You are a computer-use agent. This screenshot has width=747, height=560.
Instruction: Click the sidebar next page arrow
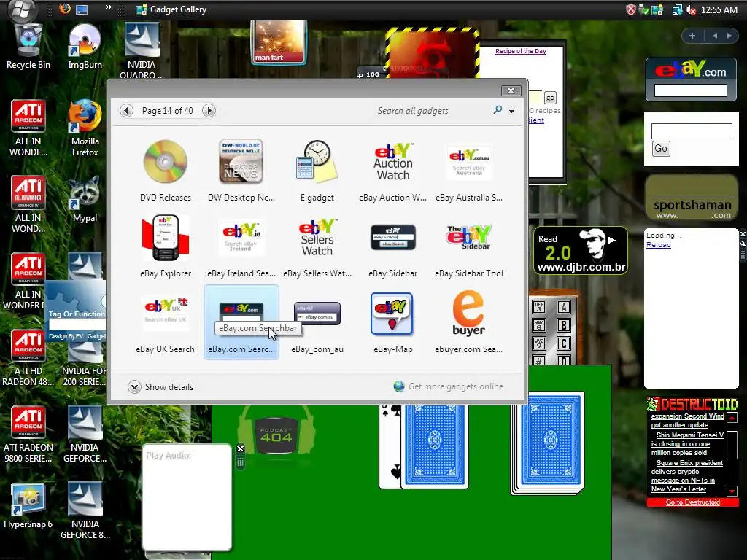(729, 36)
